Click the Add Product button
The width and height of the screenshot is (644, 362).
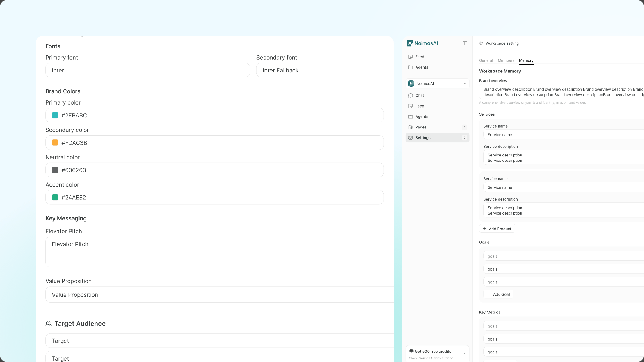tap(497, 229)
